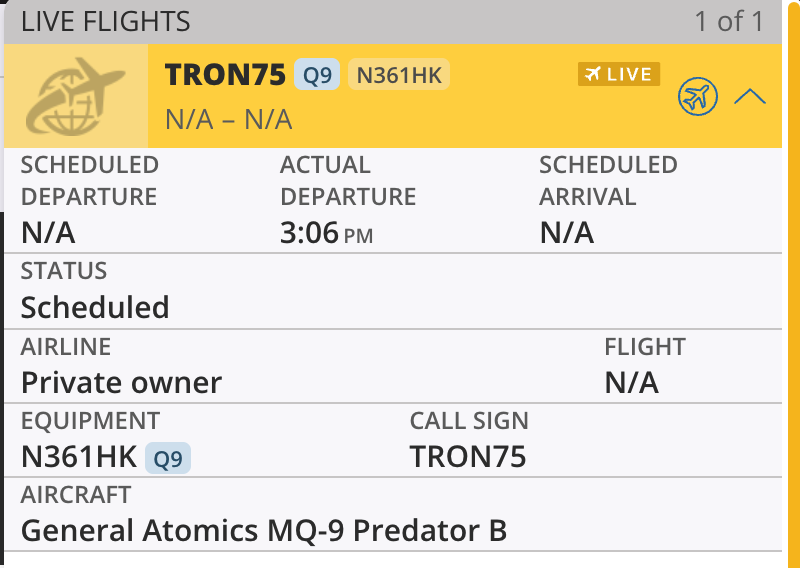The width and height of the screenshot is (800, 568).
Task: Click the General Atomics MQ-9 Predator B aircraft
Action: [x=264, y=530]
